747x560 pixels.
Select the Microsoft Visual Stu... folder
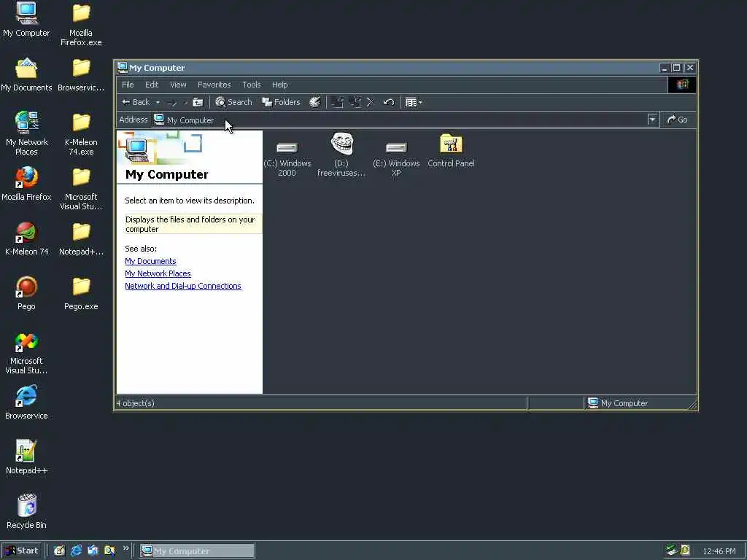coord(81,189)
